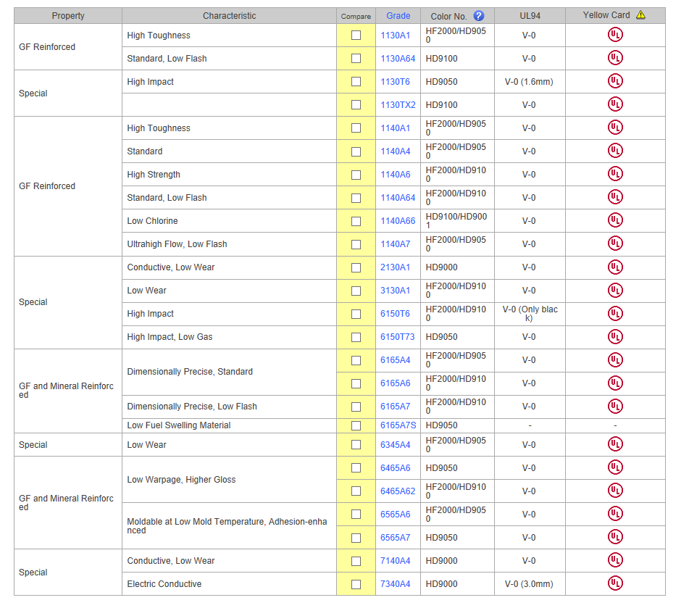689x616 pixels.
Task: Open UL yellow card for grade 6565A7
Action: click(x=615, y=537)
